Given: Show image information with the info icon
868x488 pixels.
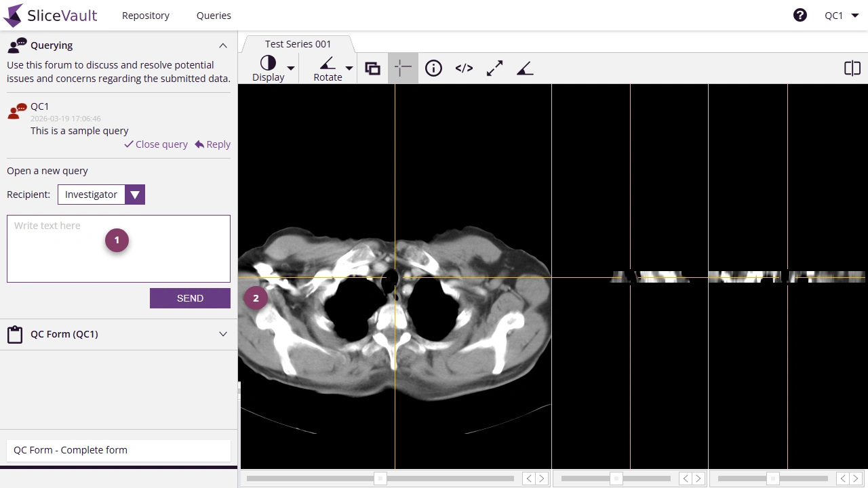Looking at the screenshot, I should point(433,68).
